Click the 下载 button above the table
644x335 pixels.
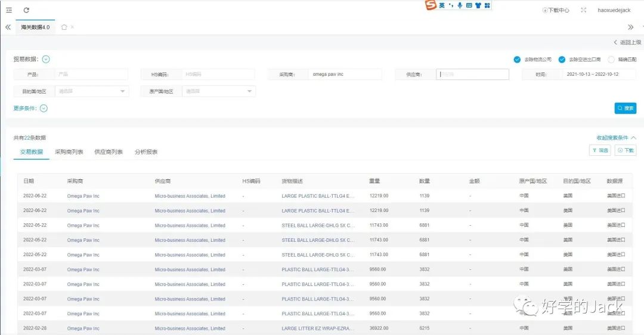(x=626, y=150)
